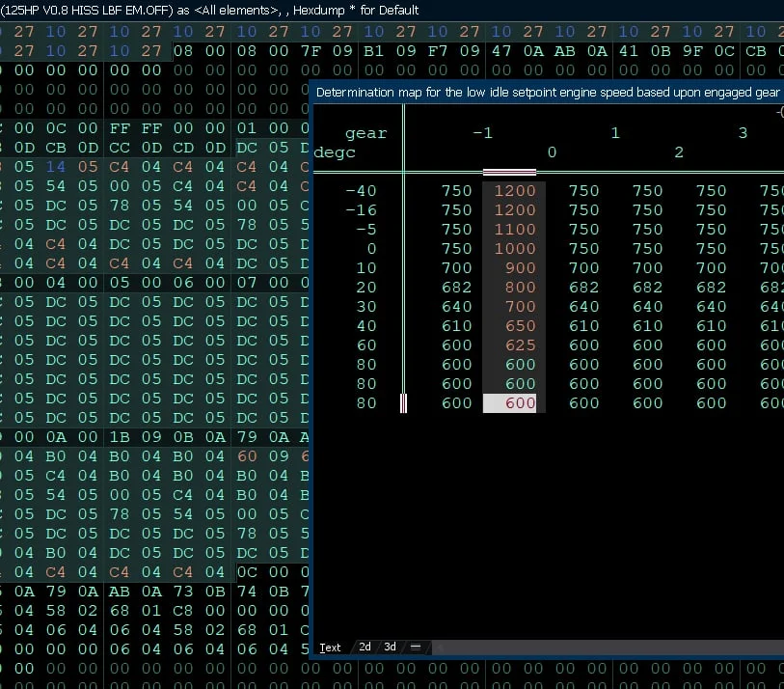
Task: Select the 1000 map cell
Action: coord(515,249)
